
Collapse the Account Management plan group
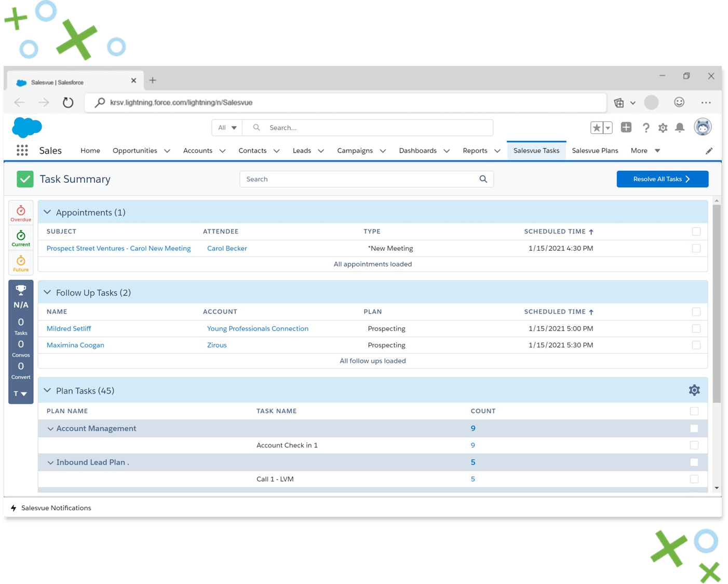point(50,429)
